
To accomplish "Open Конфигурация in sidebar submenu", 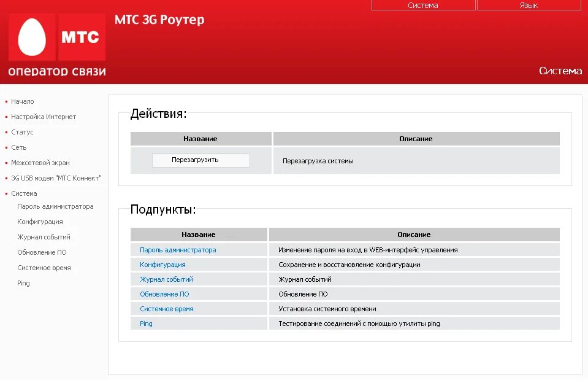I will click(x=40, y=222).
